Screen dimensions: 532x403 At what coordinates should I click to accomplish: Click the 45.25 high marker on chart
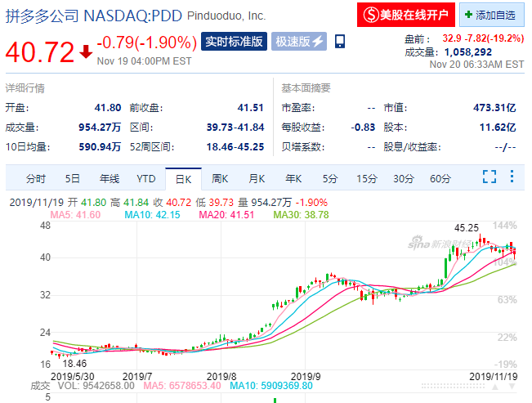click(466, 228)
